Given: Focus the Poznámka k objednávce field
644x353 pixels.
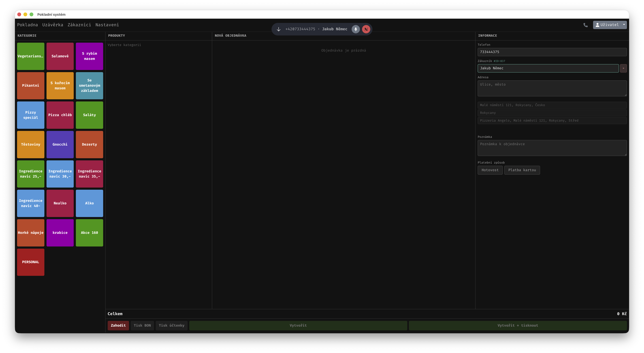Looking at the screenshot, I should 552,148.
